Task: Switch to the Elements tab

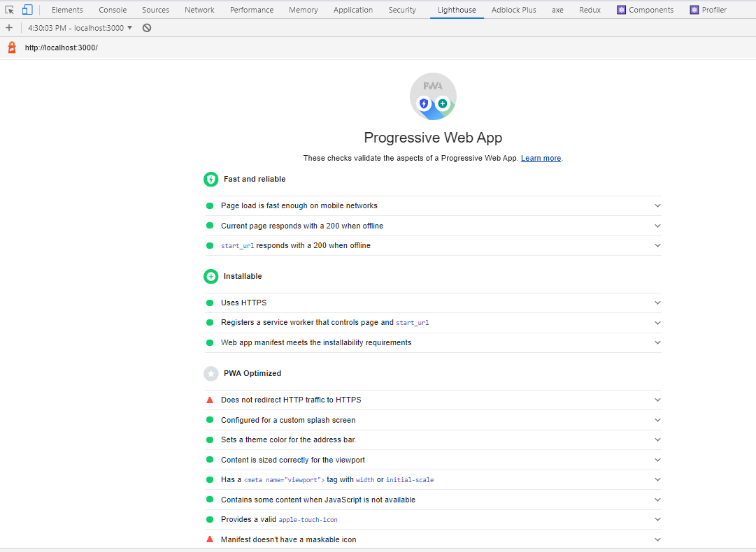Action: click(x=67, y=10)
